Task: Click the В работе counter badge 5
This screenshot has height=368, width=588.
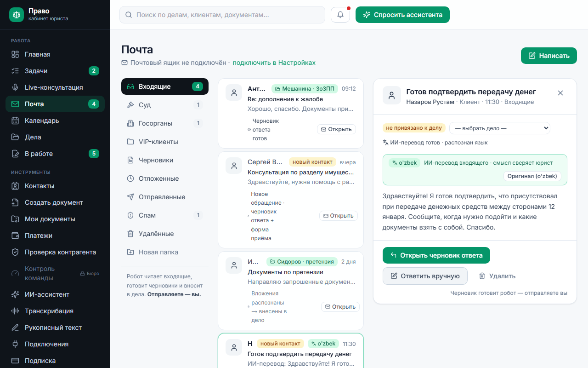Action: click(94, 154)
